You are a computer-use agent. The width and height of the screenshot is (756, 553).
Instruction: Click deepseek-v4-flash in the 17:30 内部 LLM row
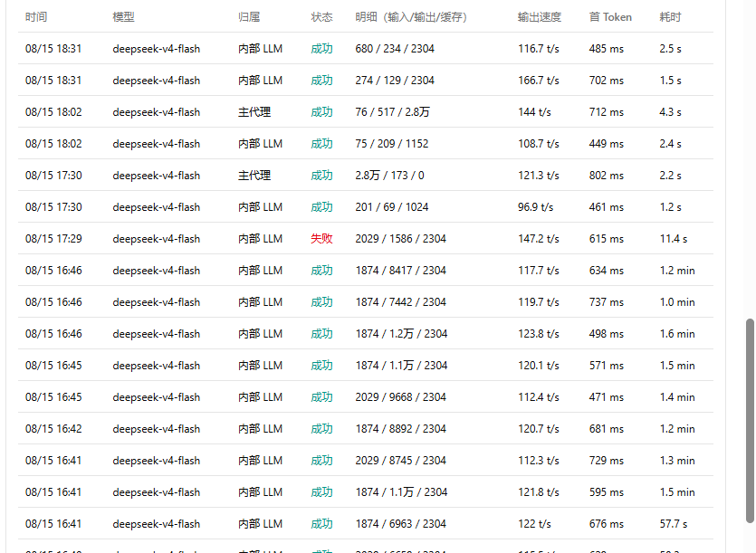(157, 207)
